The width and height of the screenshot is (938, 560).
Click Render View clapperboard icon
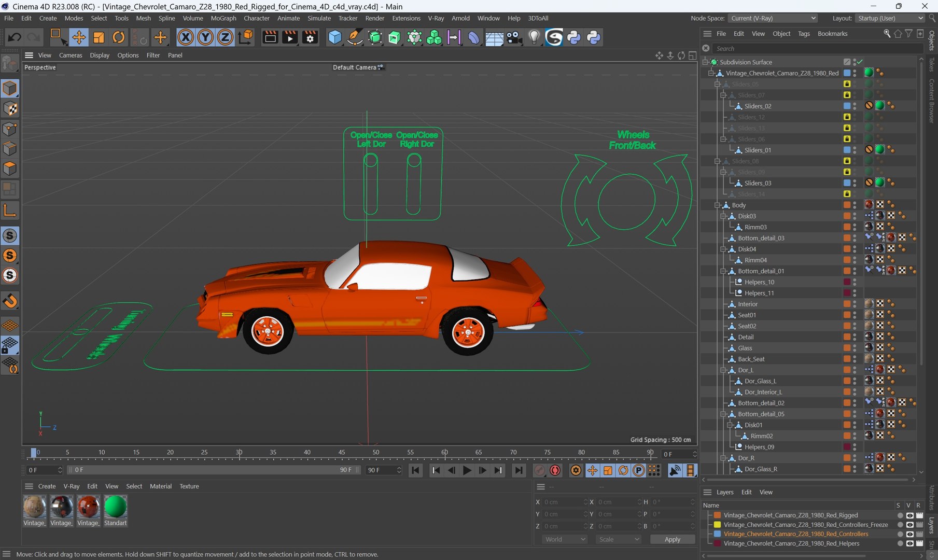point(270,37)
